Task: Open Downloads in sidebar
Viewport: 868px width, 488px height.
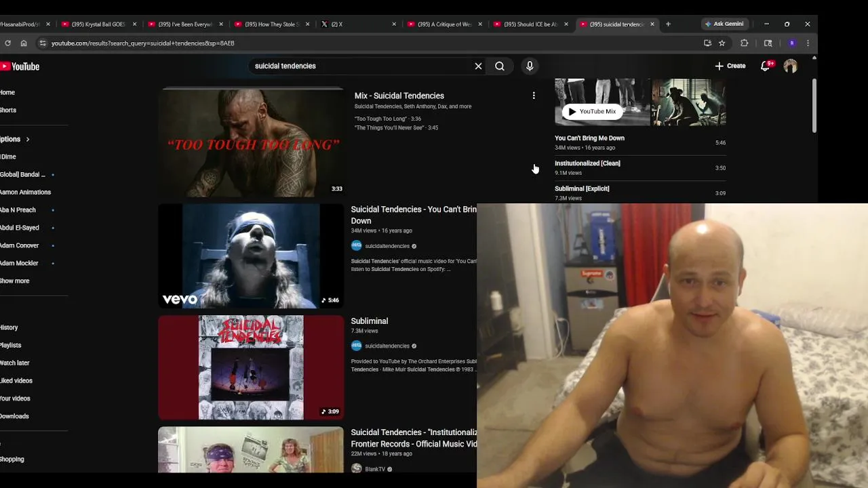Action: pyautogui.click(x=14, y=416)
